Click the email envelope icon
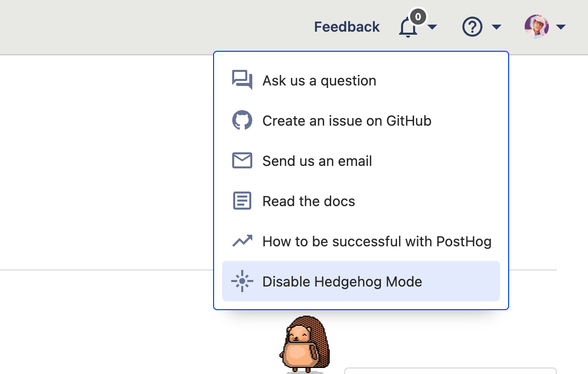588x374 pixels. click(242, 160)
